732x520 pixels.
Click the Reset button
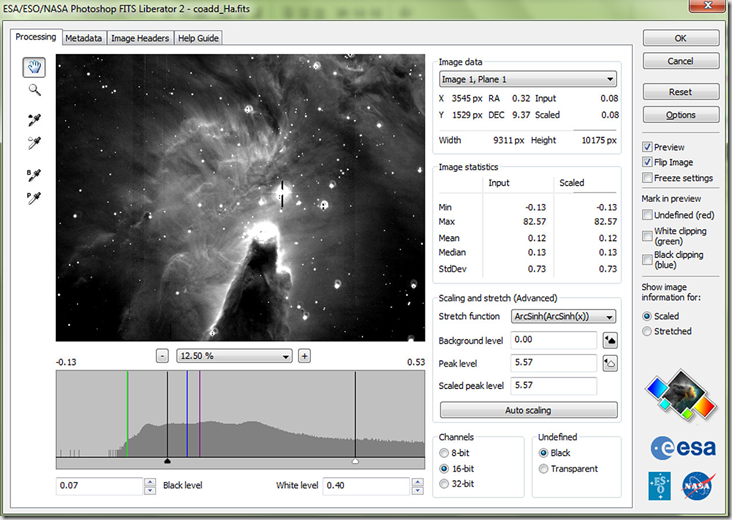coord(681,92)
